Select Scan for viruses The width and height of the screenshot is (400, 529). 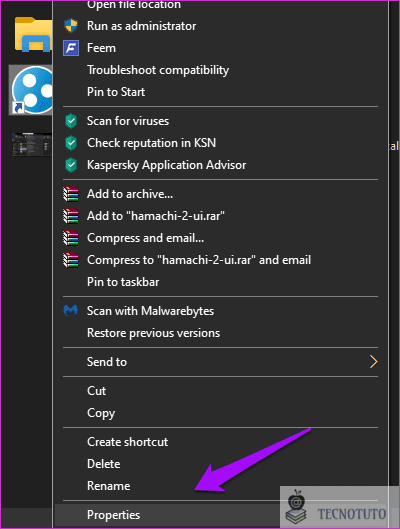coord(128,121)
